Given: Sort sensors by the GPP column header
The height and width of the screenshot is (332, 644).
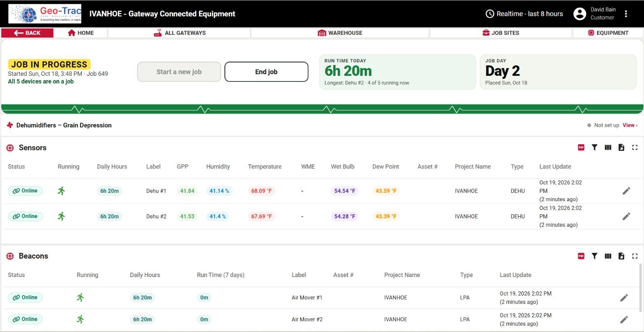Looking at the screenshot, I should pyautogui.click(x=183, y=166).
